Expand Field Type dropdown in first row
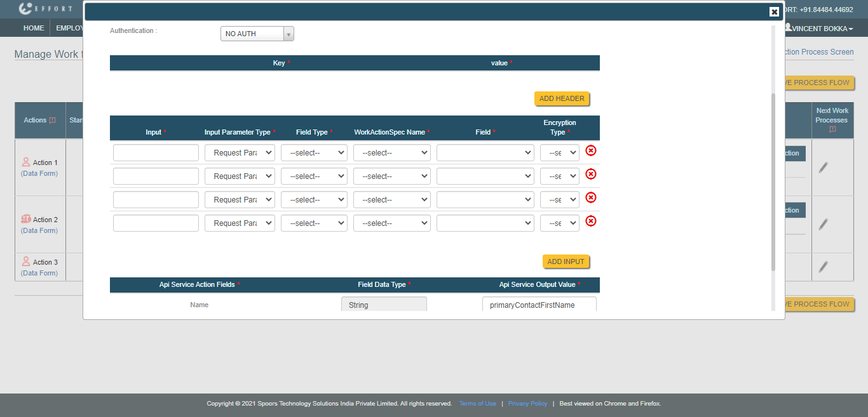 pyautogui.click(x=314, y=153)
